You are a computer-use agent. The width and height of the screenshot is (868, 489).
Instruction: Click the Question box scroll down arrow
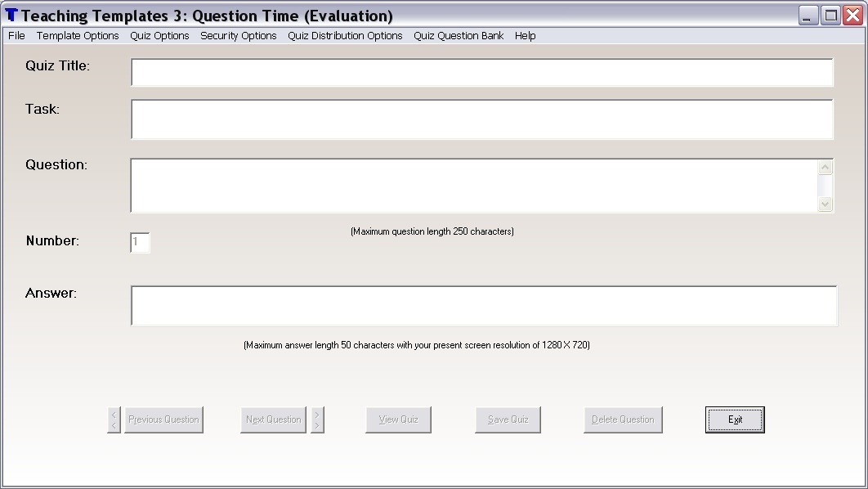point(825,204)
